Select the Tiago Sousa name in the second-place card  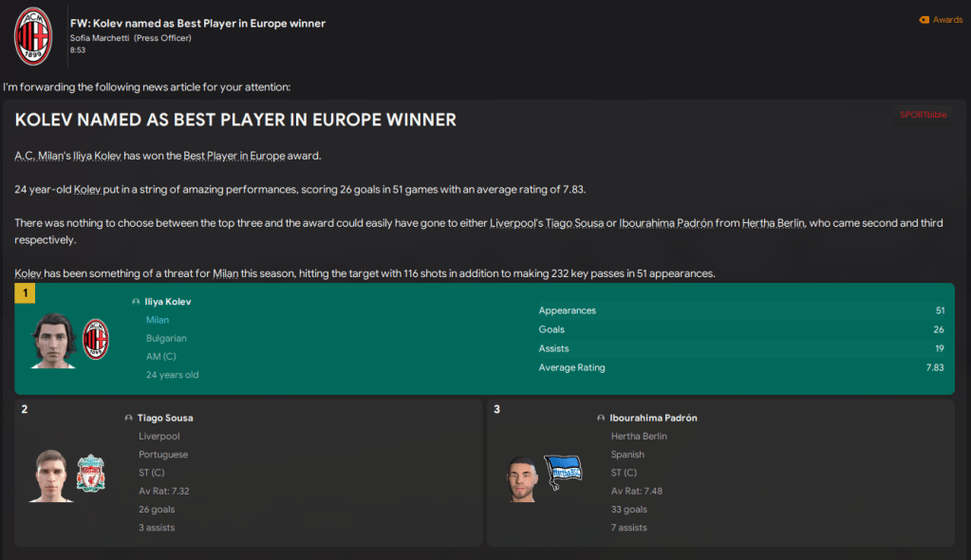[165, 418]
